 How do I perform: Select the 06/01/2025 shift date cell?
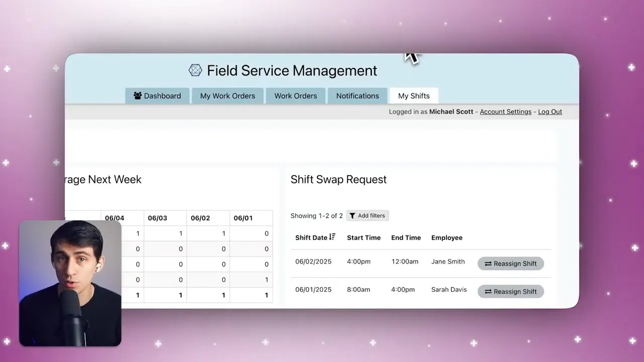tap(313, 290)
